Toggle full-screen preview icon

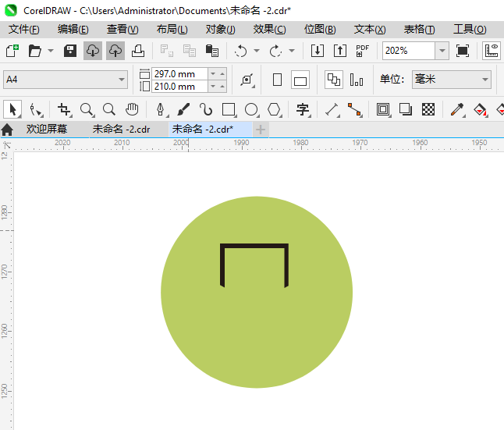click(x=462, y=51)
